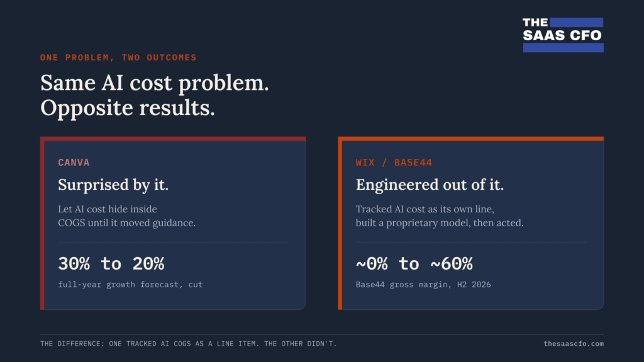
Task: Click 'Base44 gross margin, H2 2026' caption
Action: click(423, 285)
